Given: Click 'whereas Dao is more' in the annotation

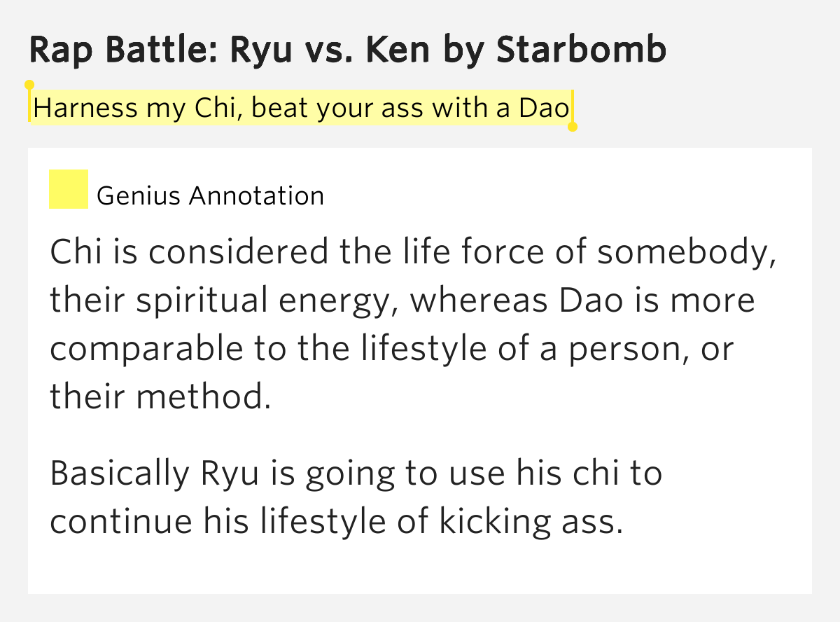Looking at the screenshot, I should pos(582,301).
